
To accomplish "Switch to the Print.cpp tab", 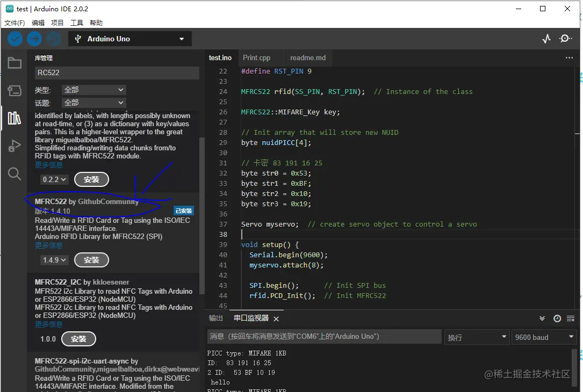I will pyautogui.click(x=256, y=57).
